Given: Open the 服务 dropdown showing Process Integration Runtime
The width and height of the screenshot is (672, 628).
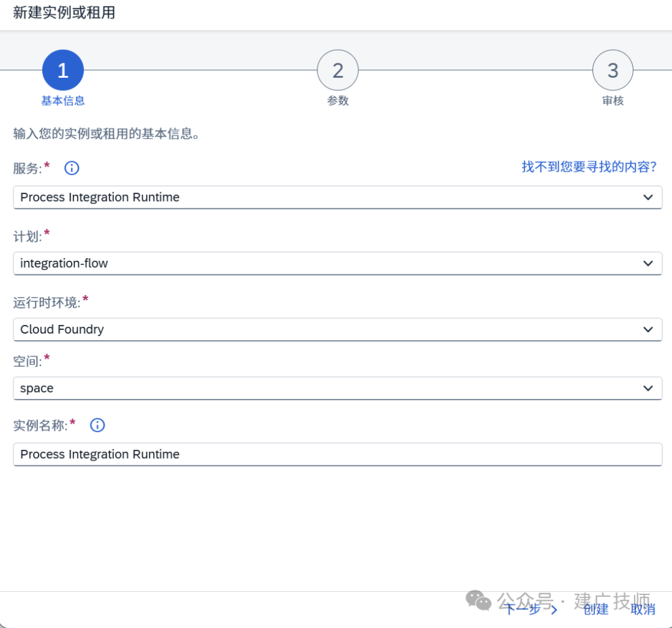Looking at the screenshot, I should [338, 197].
